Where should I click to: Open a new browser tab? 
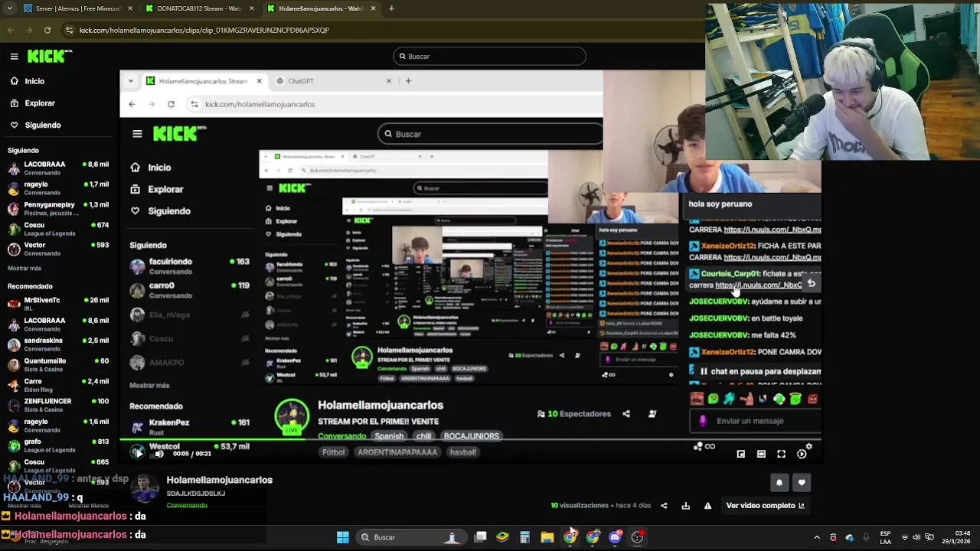(x=391, y=8)
